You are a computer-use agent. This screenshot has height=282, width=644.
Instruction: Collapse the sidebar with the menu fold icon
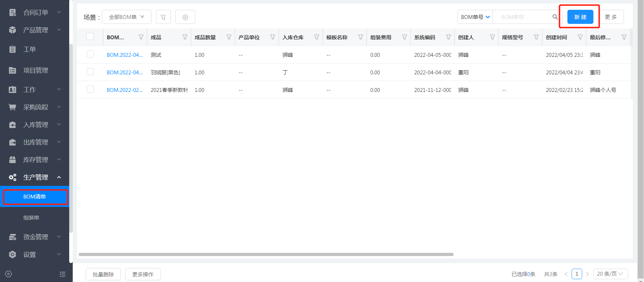pyautogui.click(x=63, y=274)
